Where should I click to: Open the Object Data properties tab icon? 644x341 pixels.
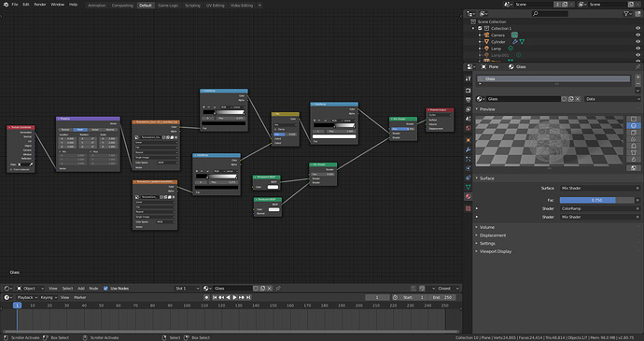(x=468, y=187)
